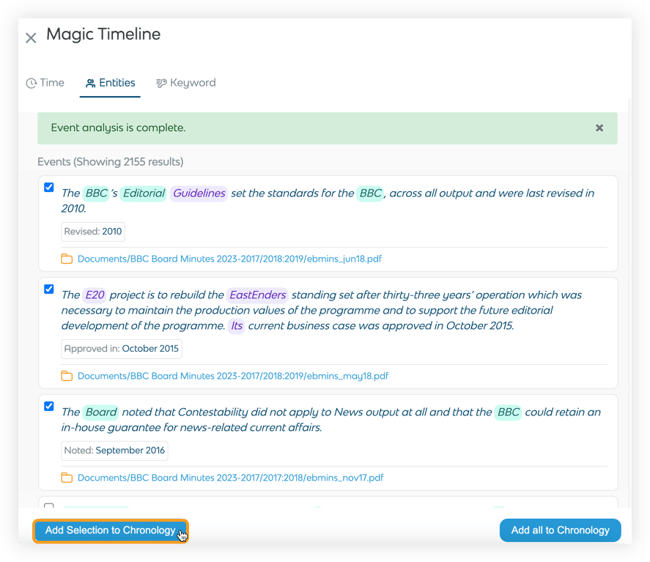
Task: Click the 'Its' entity highlight
Action: click(x=236, y=326)
